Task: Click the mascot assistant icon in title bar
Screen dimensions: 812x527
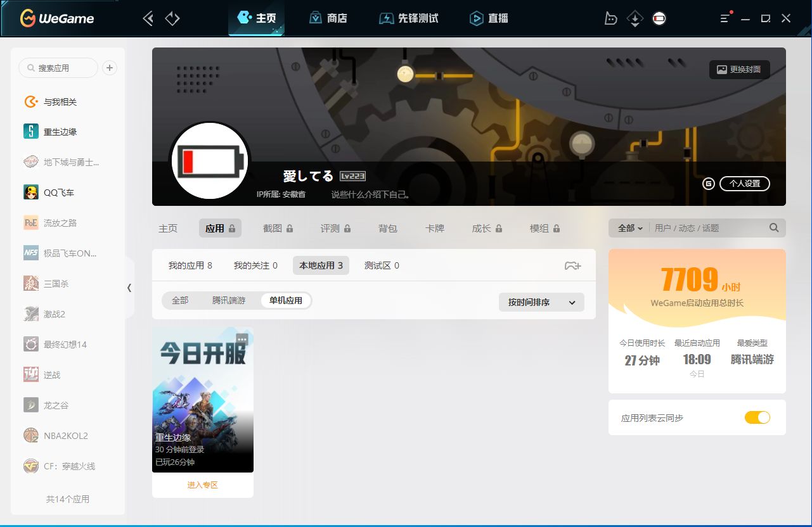Action: (610, 18)
